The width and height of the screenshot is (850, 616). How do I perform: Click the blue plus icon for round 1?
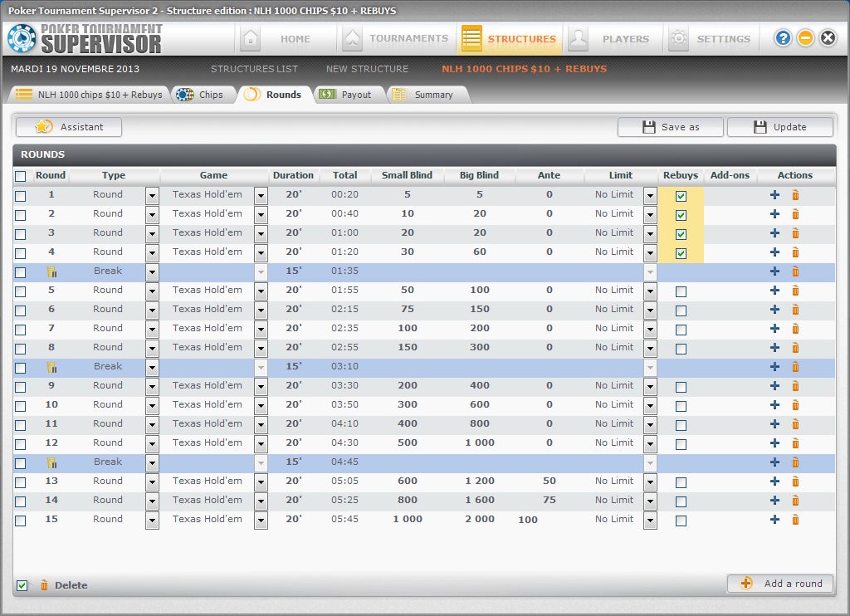tap(774, 195)
